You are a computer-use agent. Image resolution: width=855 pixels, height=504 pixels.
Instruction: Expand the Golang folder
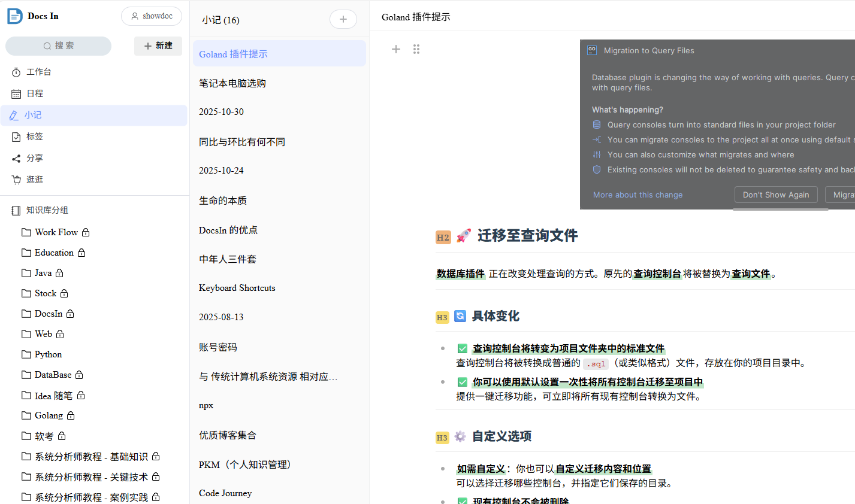click(x=49, y=415)
